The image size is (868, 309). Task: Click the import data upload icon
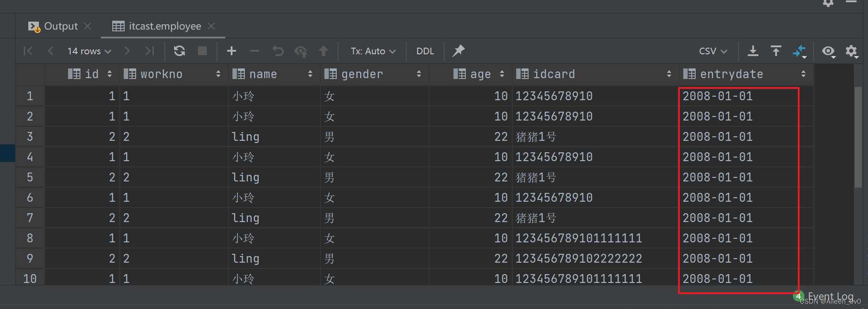point(776,51)
